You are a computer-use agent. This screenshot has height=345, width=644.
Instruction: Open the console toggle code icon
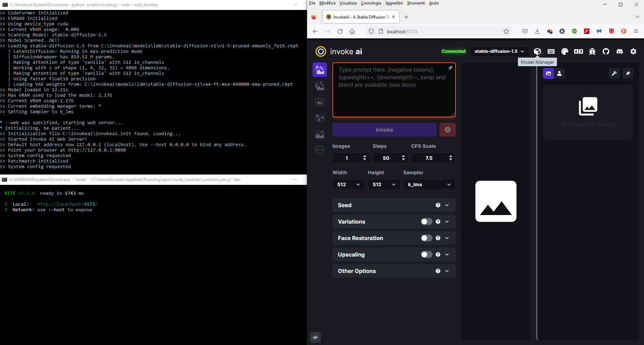coord(315,337)
